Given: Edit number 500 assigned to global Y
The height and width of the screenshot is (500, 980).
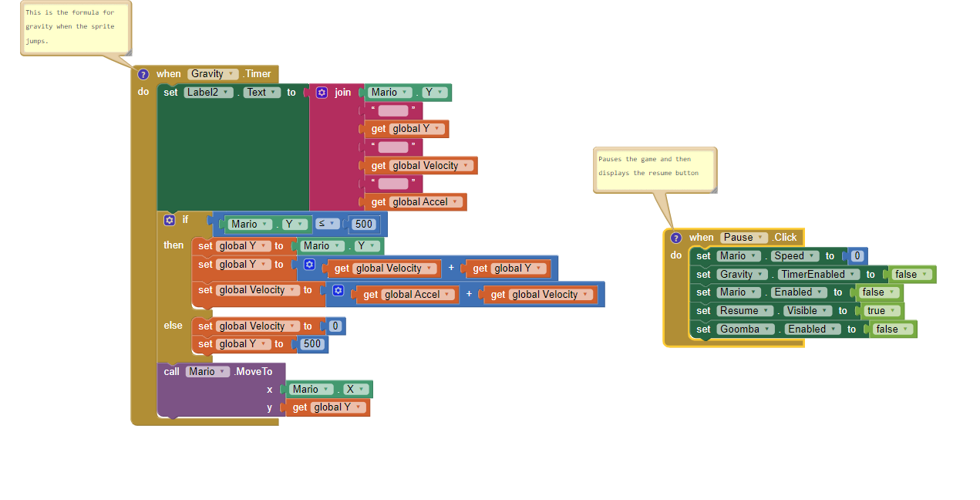Looking at the screenshot, I should (x=312, y=344).
